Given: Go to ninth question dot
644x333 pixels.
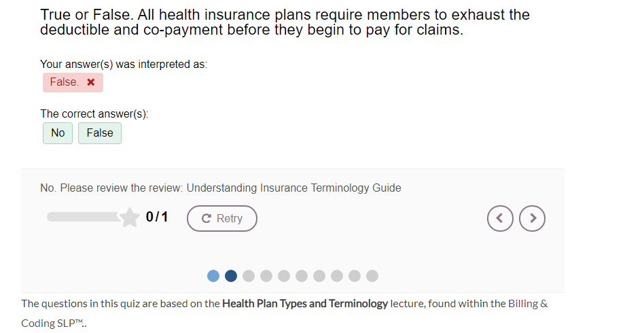Looking at the screenshot, I should coord(355,276).
